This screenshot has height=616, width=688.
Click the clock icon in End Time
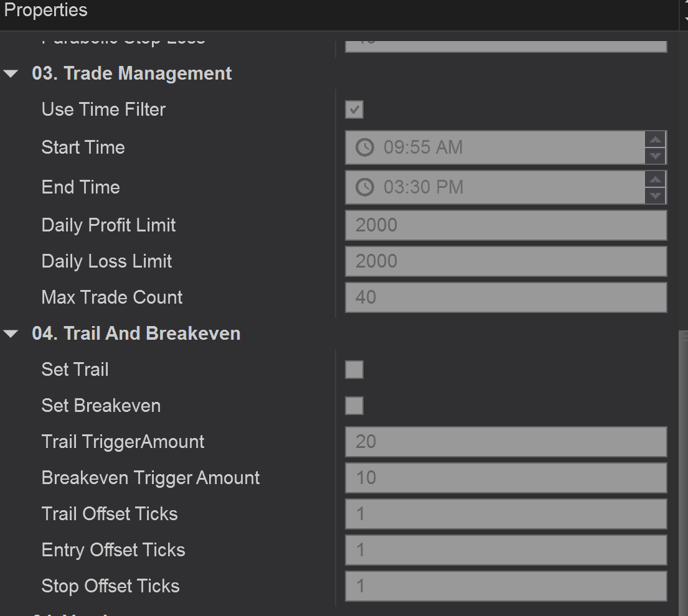[365, 187]
